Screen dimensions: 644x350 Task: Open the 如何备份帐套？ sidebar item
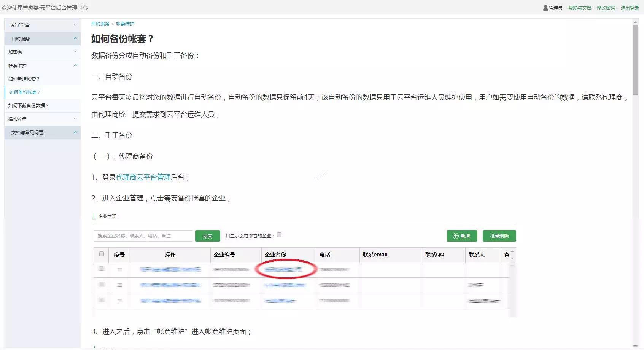25,92
